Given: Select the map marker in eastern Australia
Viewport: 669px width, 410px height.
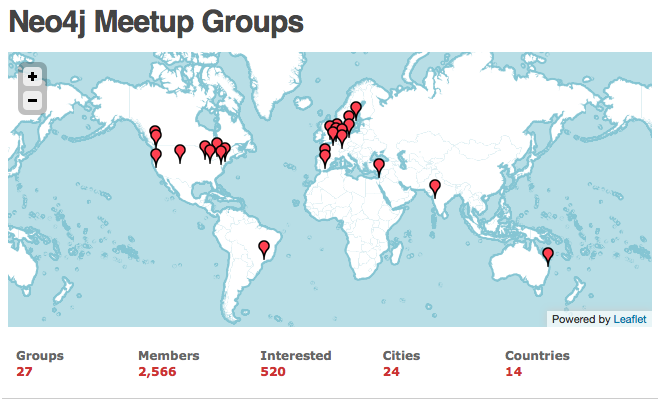Looking at the screenshot, I should (548, 257).
